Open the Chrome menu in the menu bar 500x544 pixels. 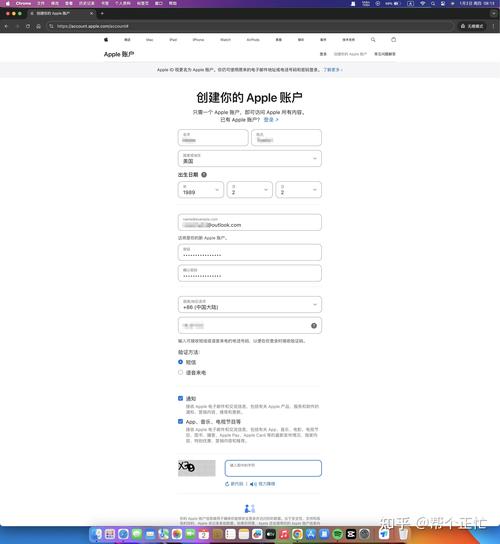[23, 3]
